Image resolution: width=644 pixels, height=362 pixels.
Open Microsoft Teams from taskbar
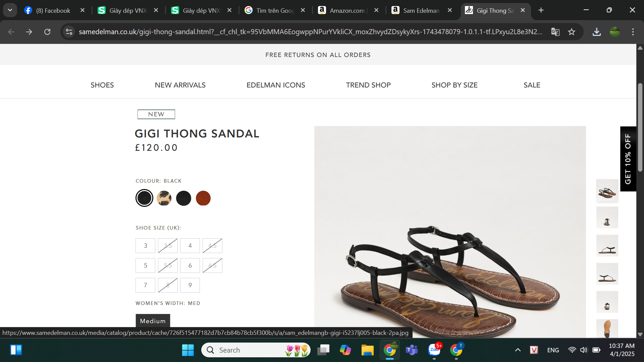412,350
